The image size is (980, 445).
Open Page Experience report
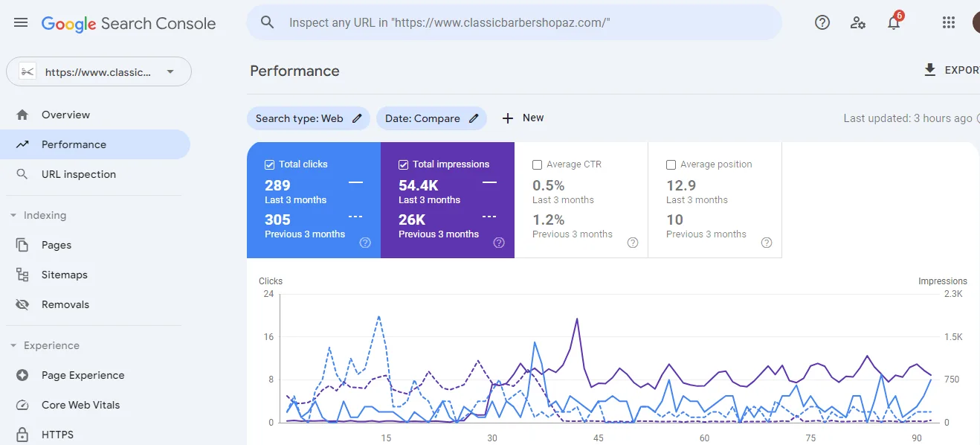pyautogui.click(x=95, y=375)
